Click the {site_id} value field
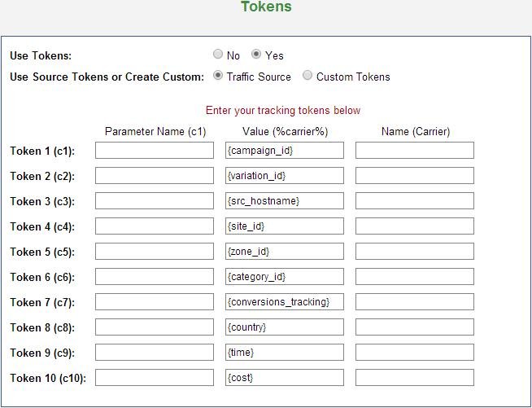Viewport: 532px width, 408px height. 285,226
